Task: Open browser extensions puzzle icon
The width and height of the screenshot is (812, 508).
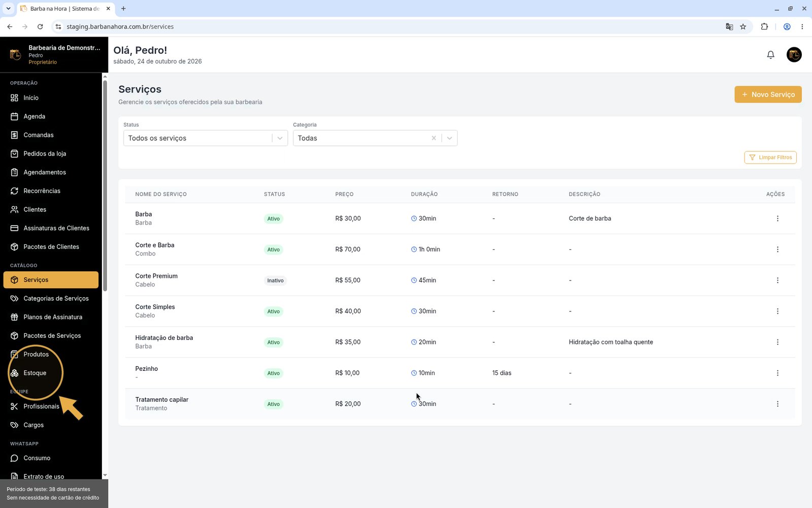Action: [764, 27]
